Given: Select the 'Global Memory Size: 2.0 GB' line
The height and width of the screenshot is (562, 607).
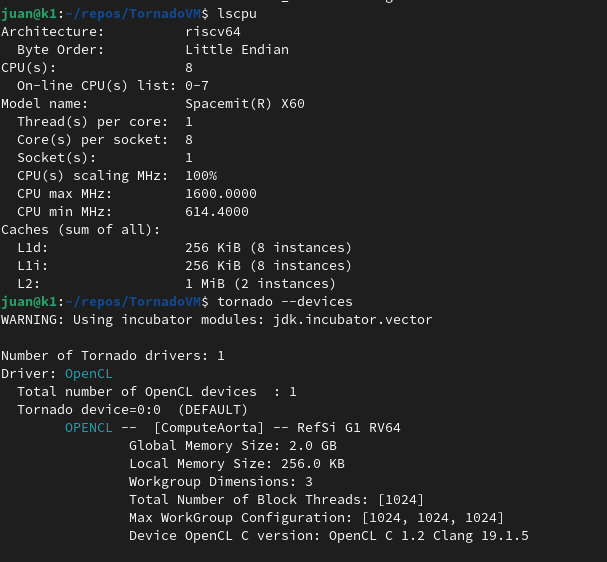Looking at the screenshot, I should pos(233,445).
